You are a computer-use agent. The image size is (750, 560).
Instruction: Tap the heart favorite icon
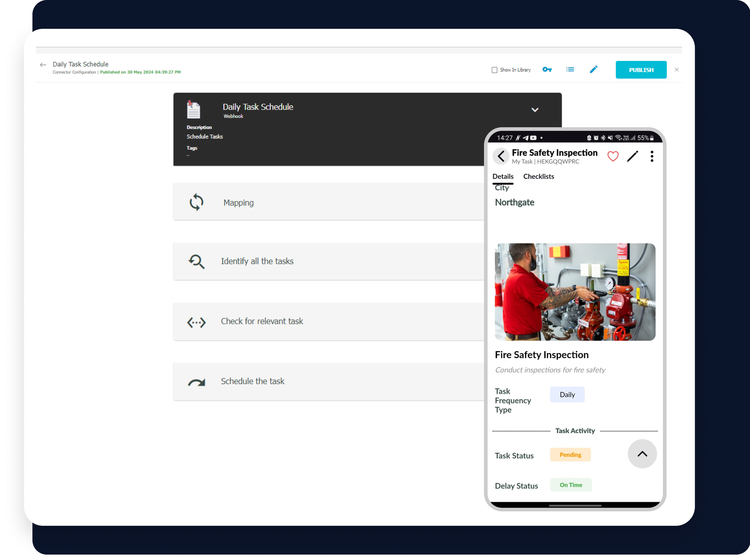(613, 156)
